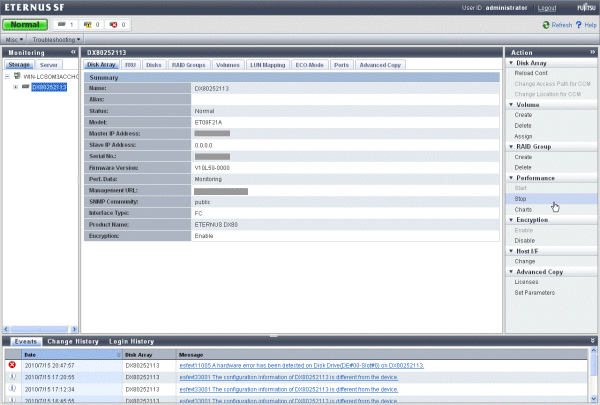The width and height of the screenshot is (600, 405).
Task: Collapse the Action panel
Action: 592,52
